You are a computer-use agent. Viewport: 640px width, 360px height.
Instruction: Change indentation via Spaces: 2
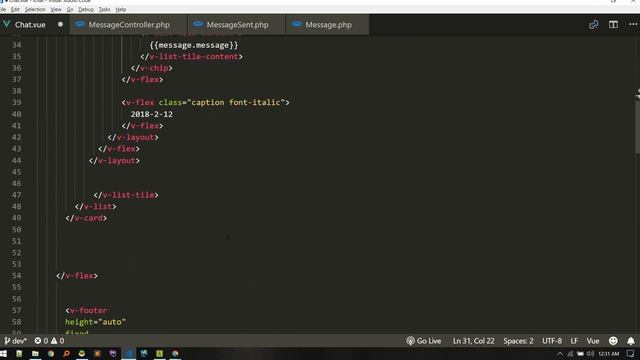[518, 341]
